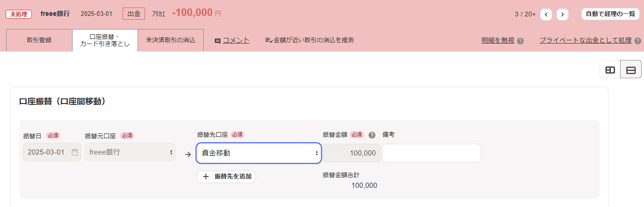Click help icon next to 振替金額
This screenshot has width=644, height=207.
point(372,135)
